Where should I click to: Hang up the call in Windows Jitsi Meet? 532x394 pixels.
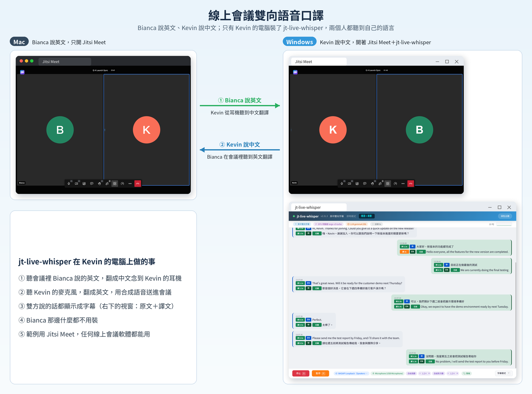click(x=411, y=184)
